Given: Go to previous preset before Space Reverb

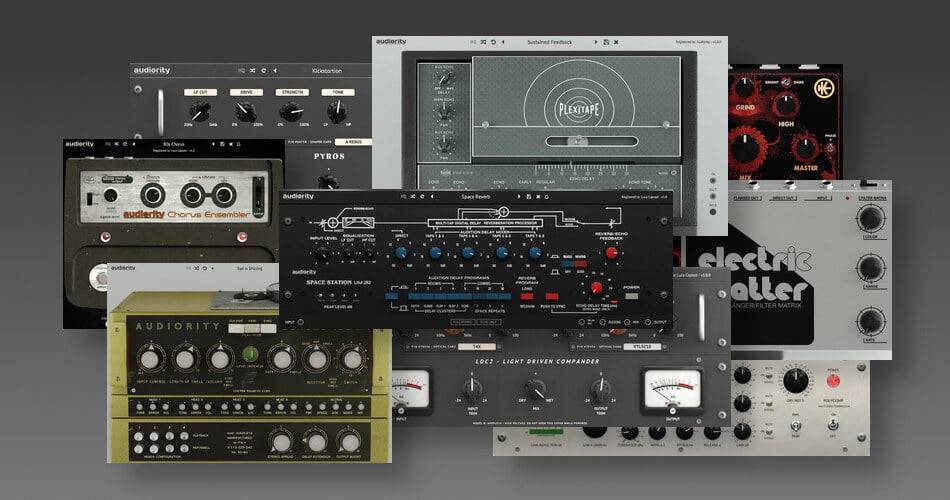Looking at the screenshot, I should [x=431, y=197].
